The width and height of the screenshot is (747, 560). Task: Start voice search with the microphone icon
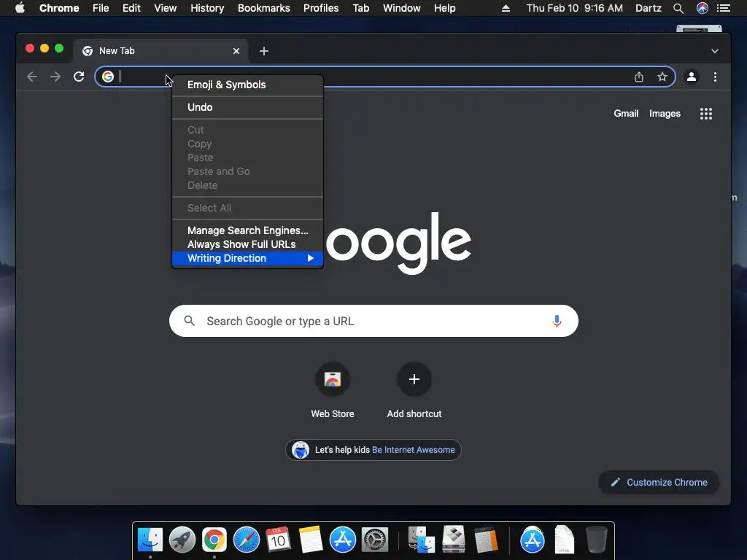click(557, 322)
